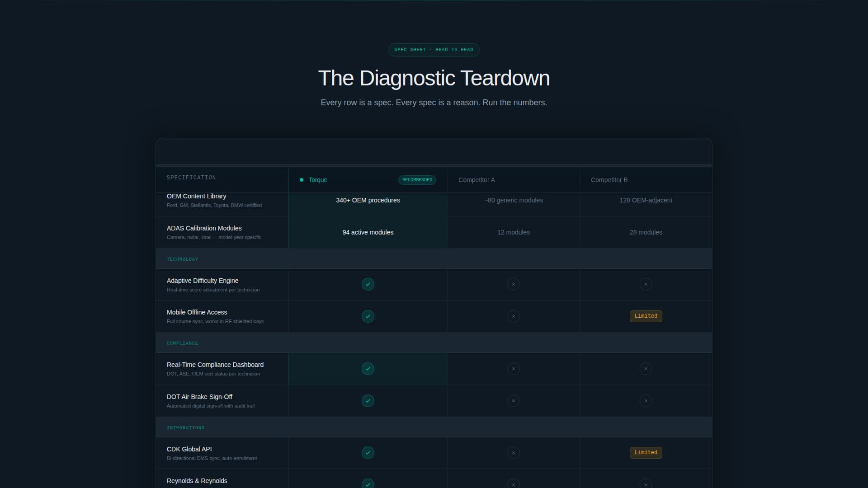Click '120 OEM-adjacent' cell
The width and height of the screenshot is (868, 488).
pyautogui.click(x=646, y=200)
